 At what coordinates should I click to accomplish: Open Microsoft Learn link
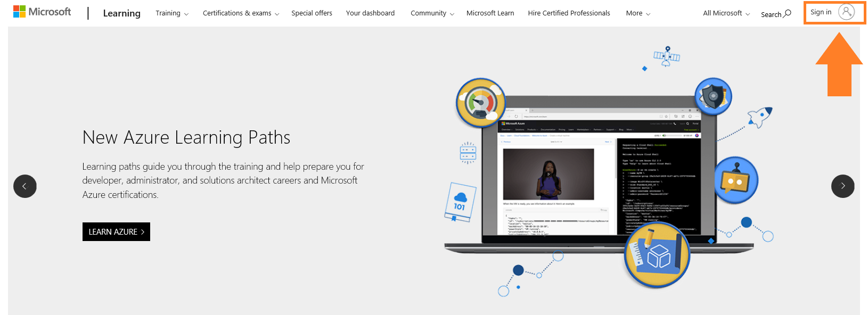(490, 13)
